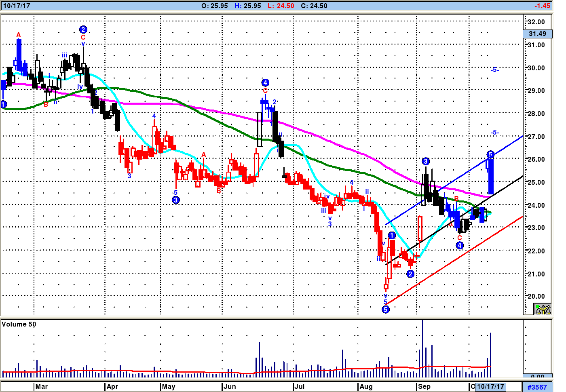Click circled wave 3 marker below May low

tap(175, 200)
